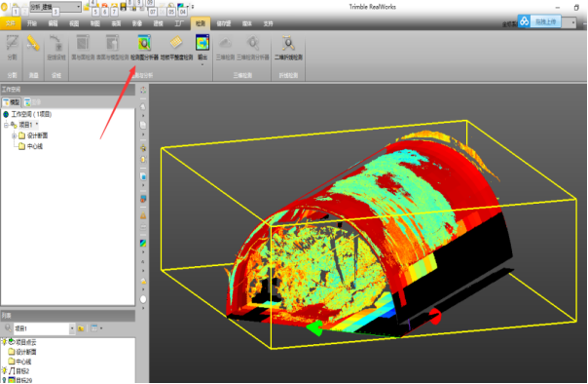Image resolution: width=588 pixels, height=384 pixels.
Task: Click the orange cone icon in vertical toolbar
Action: tap(143, 215)
